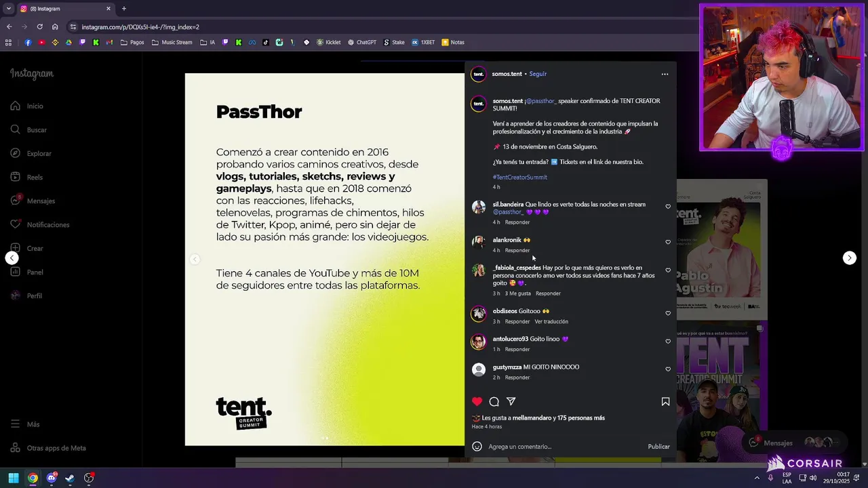
Task: Open the somos.tent profile from post header
Action: click(507, 74)
